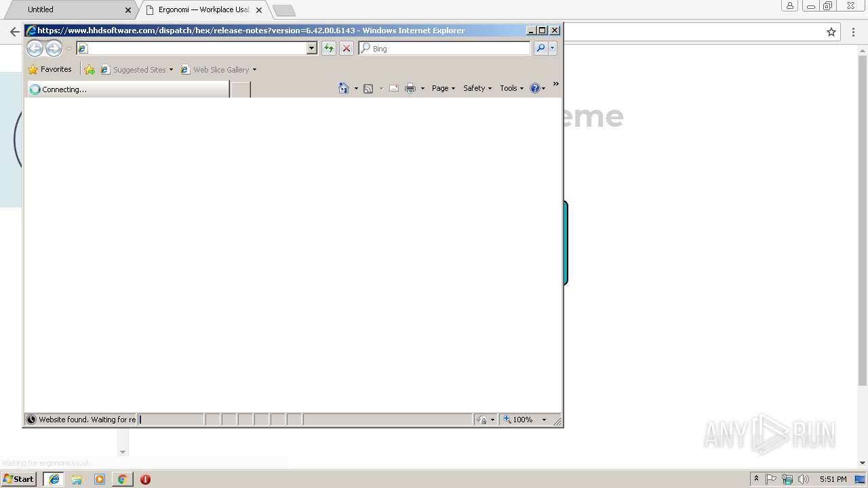Image resolution: width=868 pixels, height=488 pixels.
Task: Go back in Chrome
Action: coord(15,32)
